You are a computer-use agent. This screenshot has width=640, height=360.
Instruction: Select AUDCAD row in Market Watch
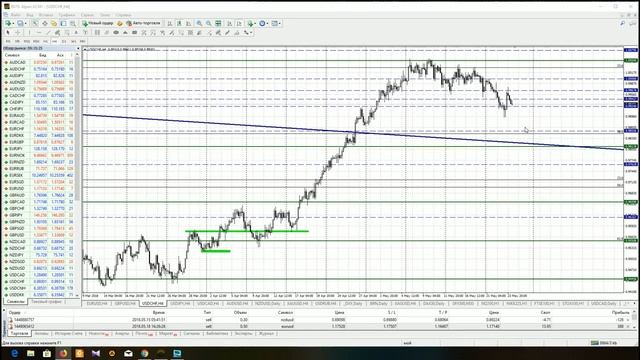pos(39,62)
